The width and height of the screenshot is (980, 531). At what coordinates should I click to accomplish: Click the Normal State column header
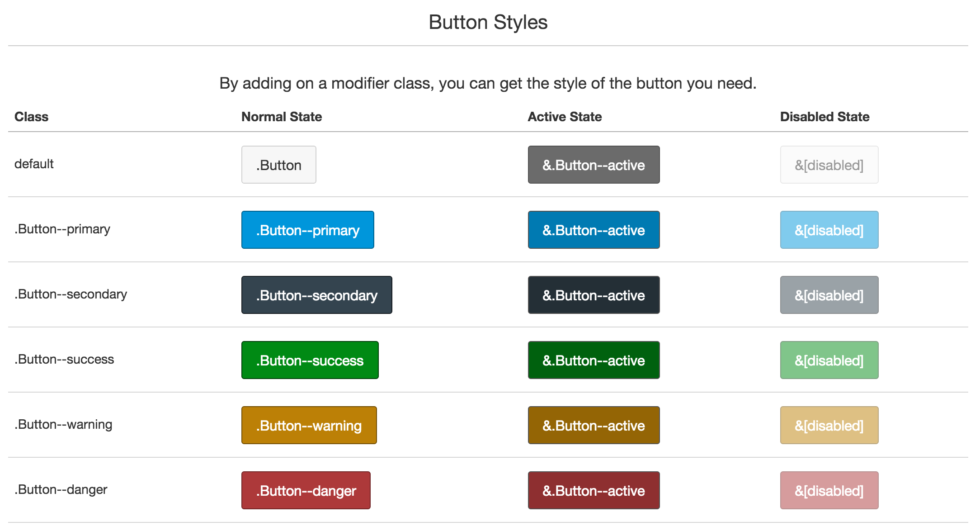pos(282,117)
